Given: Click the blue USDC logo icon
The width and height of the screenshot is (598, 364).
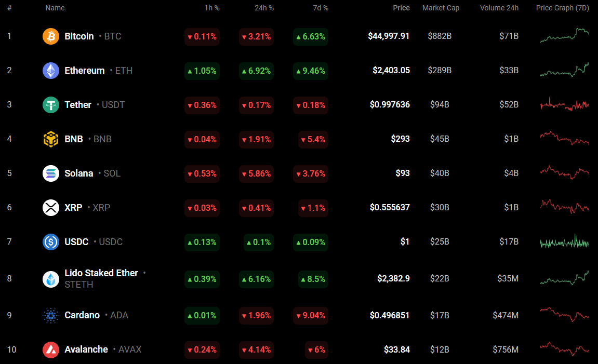Looking at the screenshot, I should pos(51,242).
